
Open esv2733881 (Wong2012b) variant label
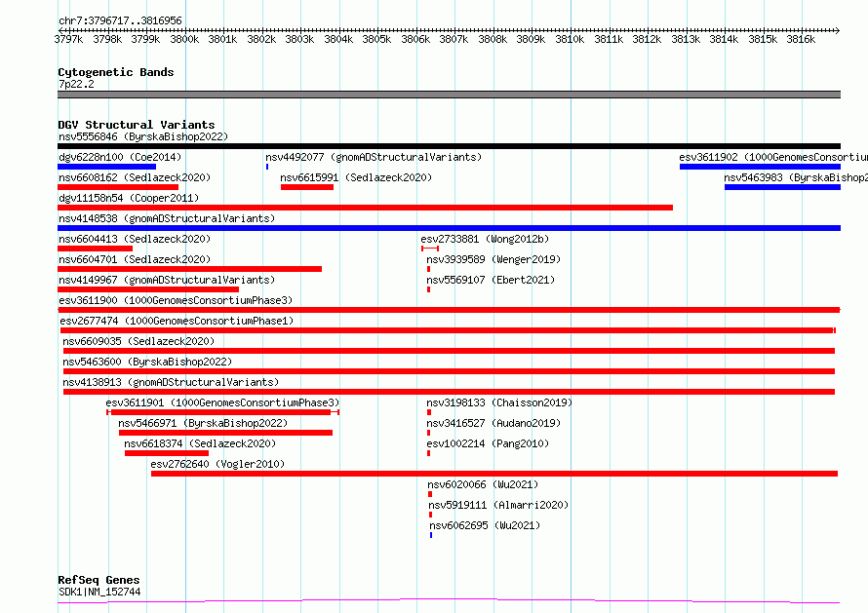pos(485,239)
